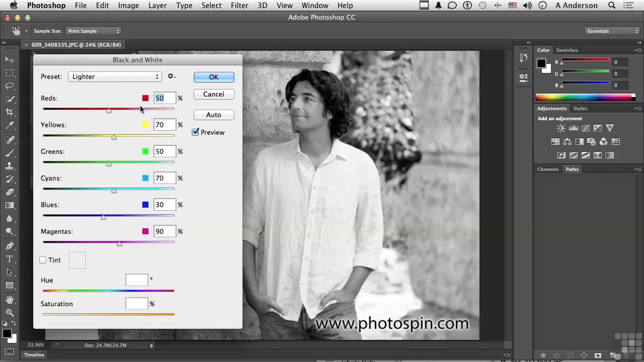The width and height of the screenshot is (644, 362).
Task: Uncheck the Preview checkbox
Action: pos(196,132)
